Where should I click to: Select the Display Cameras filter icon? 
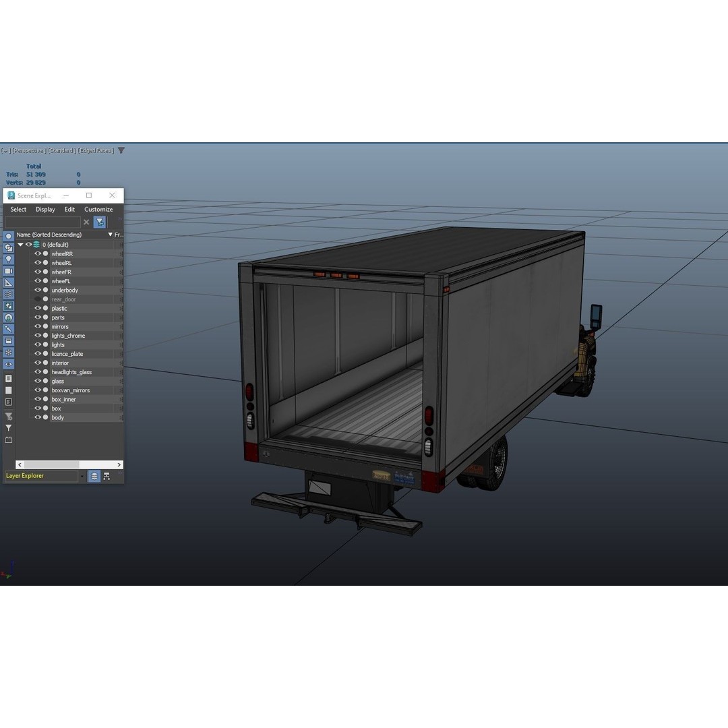[x=8, y=271]
